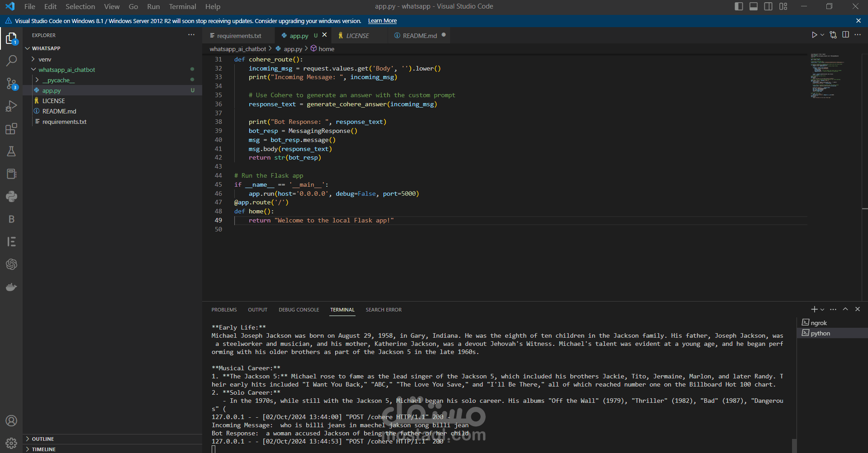Select the ngrok terminal
This screenshot has width=868, height=453.
click(x=832, y=323)
